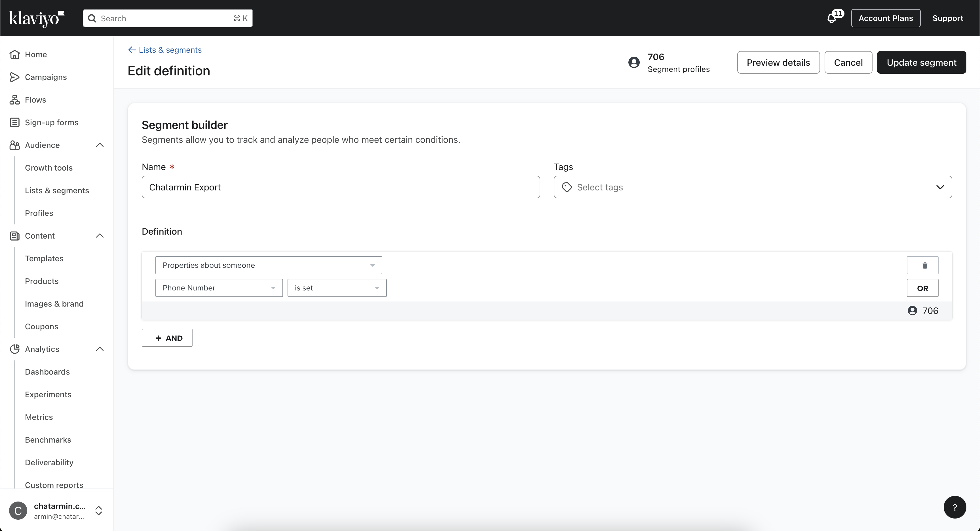Click the Home icon in sidebar
980x531 pixels.
coord(14,54)
